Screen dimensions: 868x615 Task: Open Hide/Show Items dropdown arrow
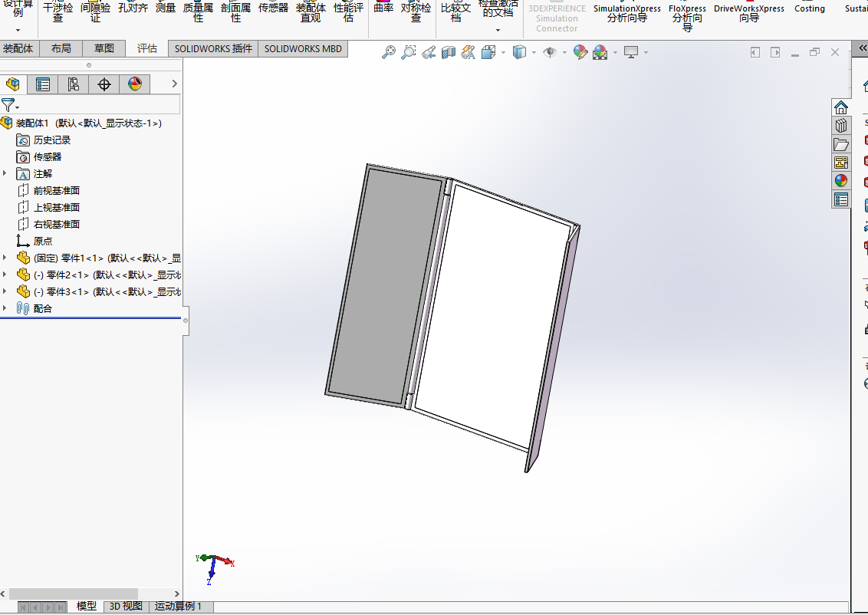coord(564,53)
